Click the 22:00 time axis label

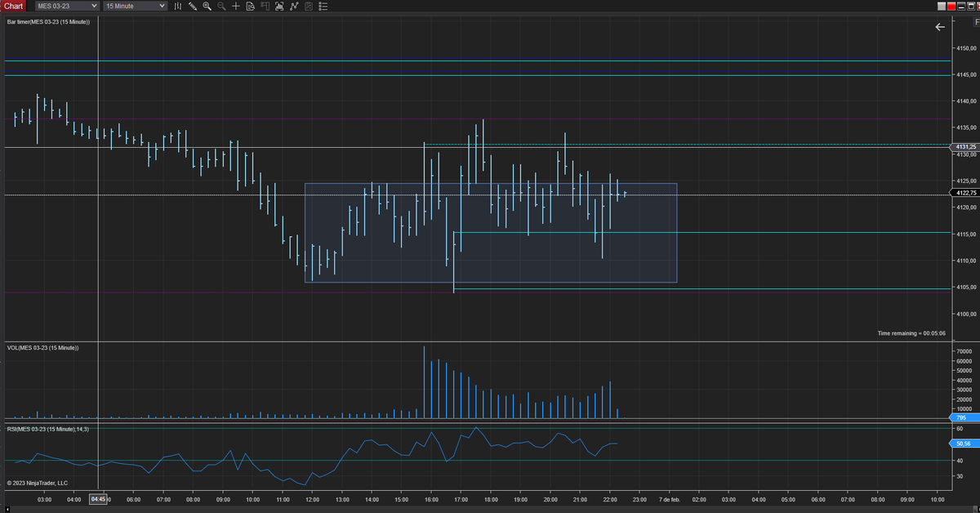click(x=610, y=498)
